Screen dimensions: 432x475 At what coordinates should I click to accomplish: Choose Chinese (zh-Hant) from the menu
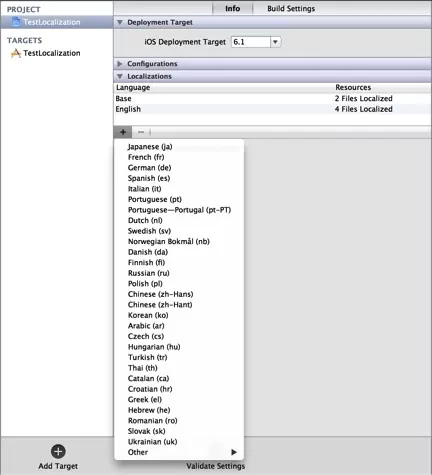(x=179, y=305)
